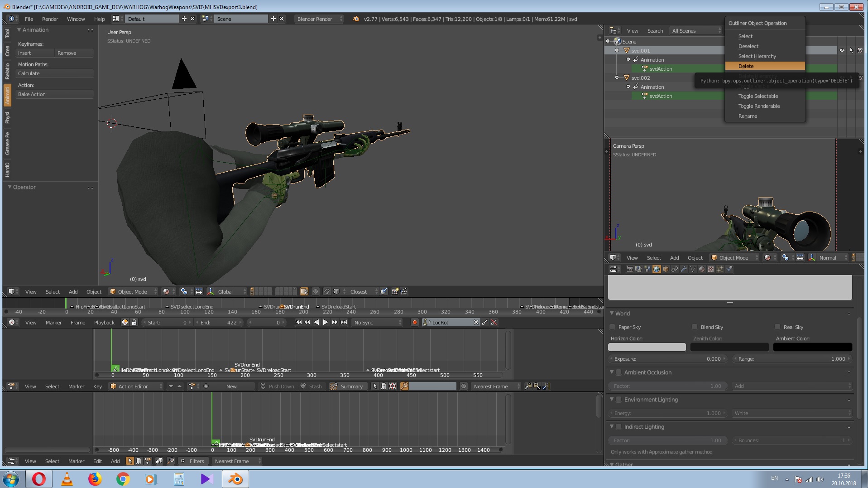Click the Remove keyframes button
Screen dimensions: 868x488
pos(74,53)
